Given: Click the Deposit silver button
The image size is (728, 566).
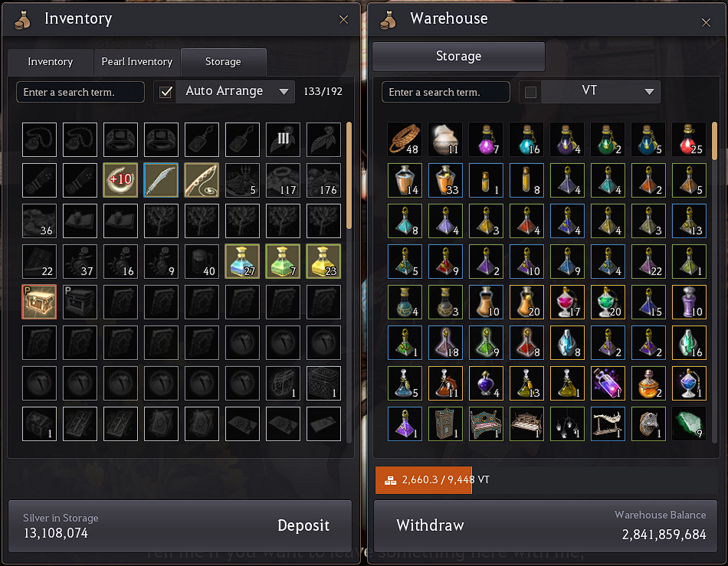Looking at the screenshot, I should click(x=303, y=525).
